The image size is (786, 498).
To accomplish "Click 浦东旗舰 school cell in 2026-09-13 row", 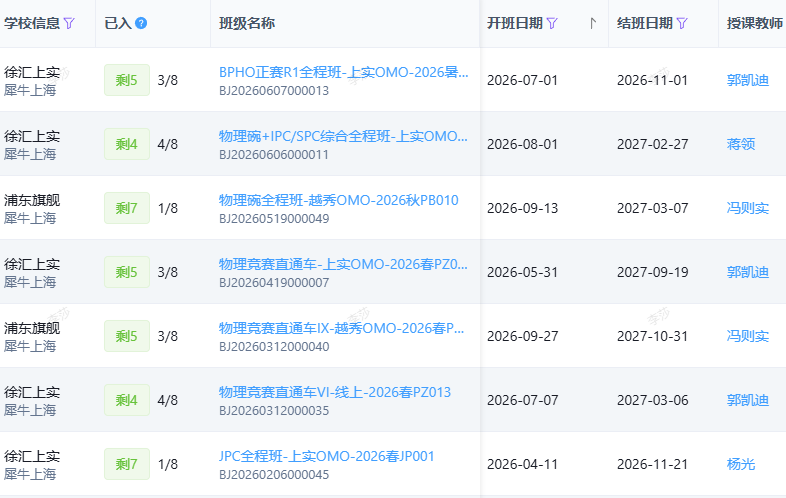I will [32, 200].
